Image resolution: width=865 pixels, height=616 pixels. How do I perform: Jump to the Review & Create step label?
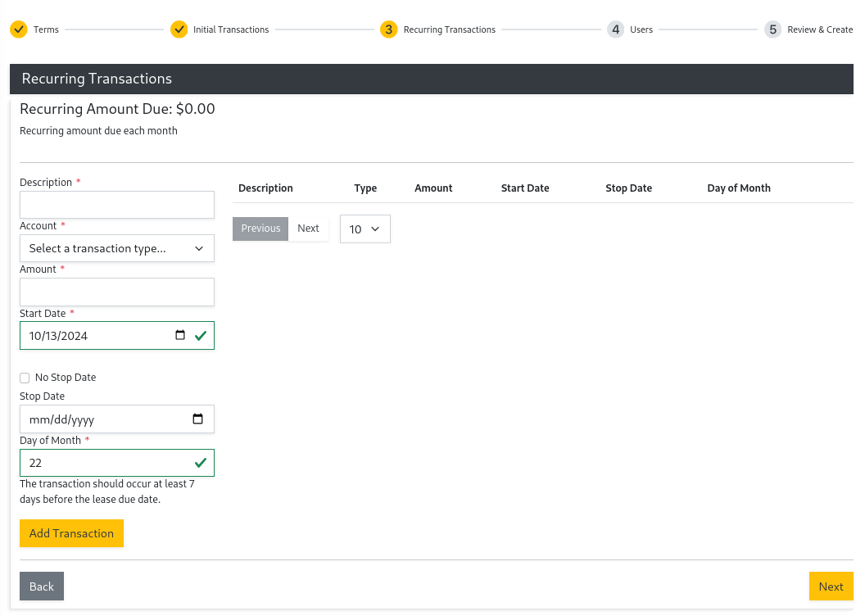(820, 29)
